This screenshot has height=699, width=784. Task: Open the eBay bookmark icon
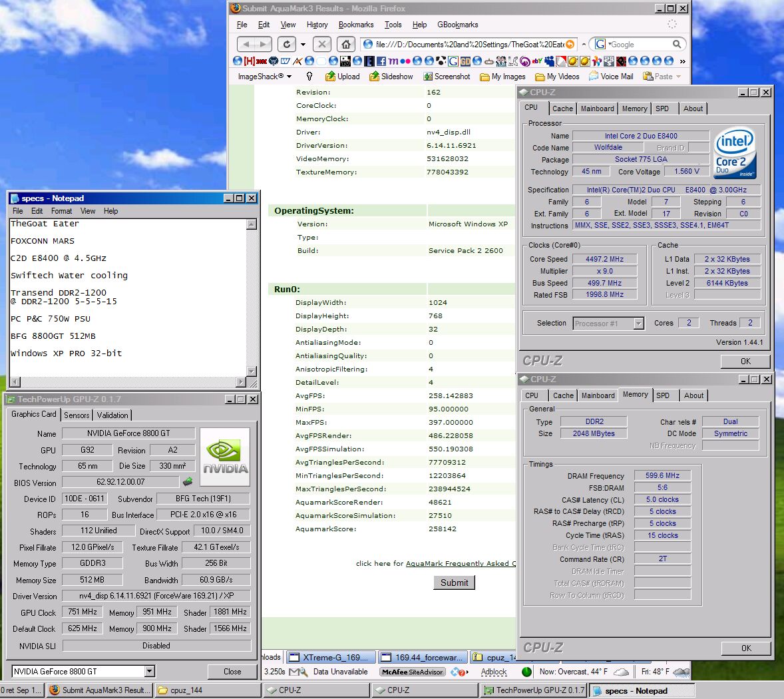(x=537, y=61)
